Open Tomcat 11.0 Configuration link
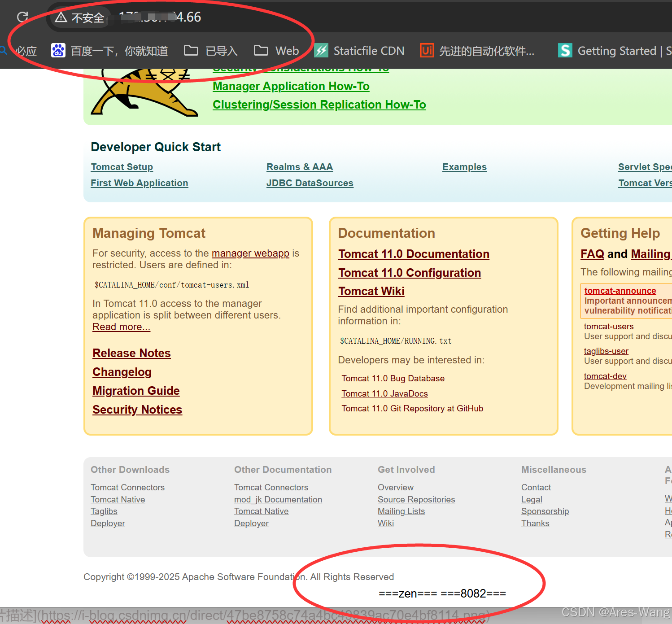Screen dimensions: 672x624 point(410,273)
